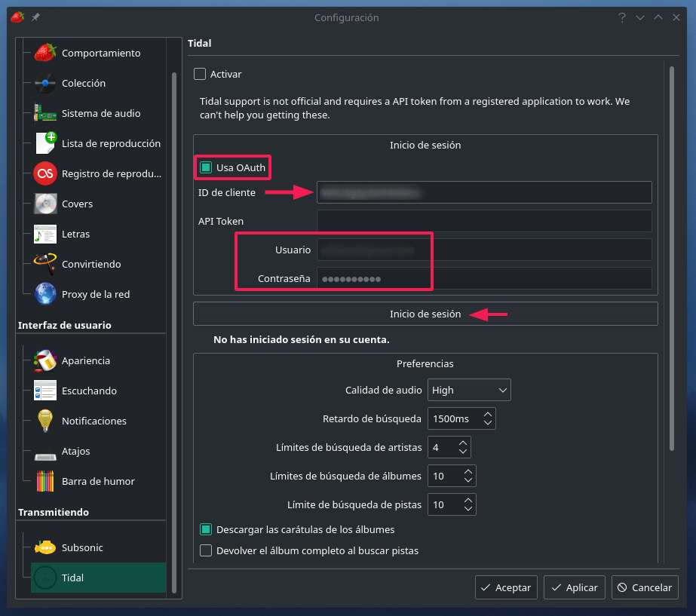Click the Escuchando window icon
Viewport: 696px width, 616px height.
(x=45, y=391)
